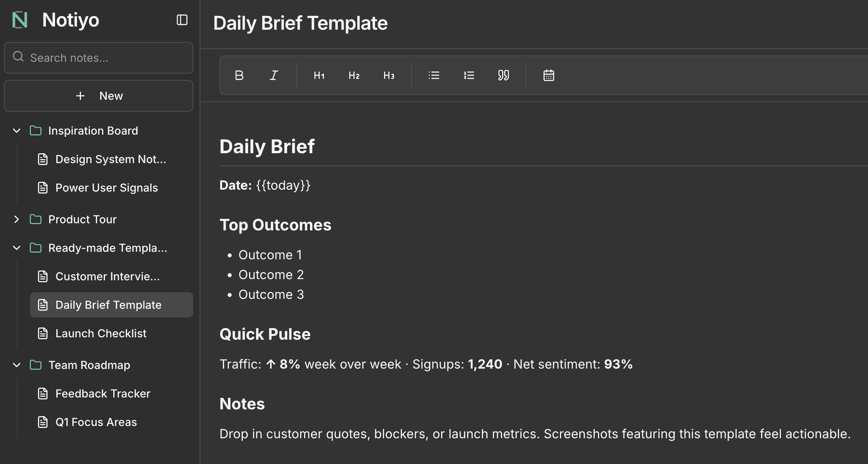Collapse the Inspiration Board folder
The width and height of the screenshot is (868, 464).
pos(17,131)
